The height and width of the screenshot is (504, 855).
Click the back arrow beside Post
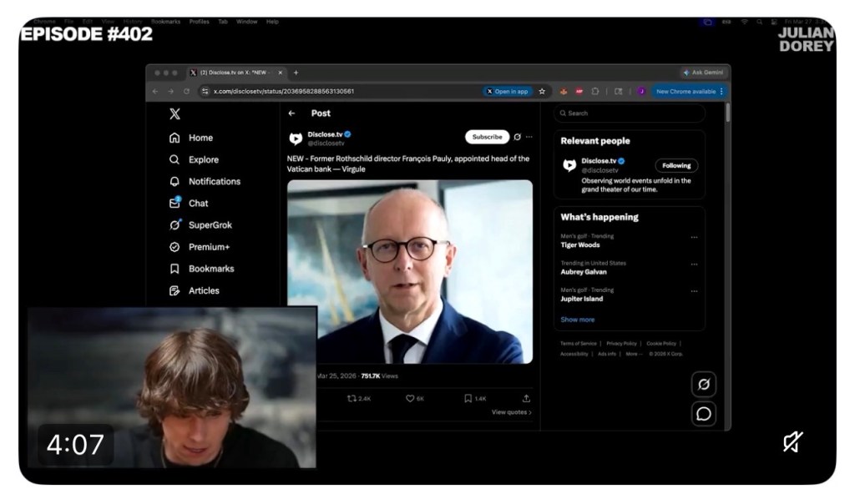[291, 113]
